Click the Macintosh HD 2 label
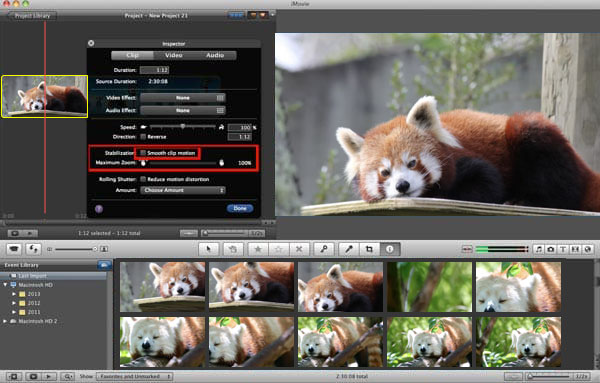The height and width of the screenshot is (383, 600). (38, 321)
